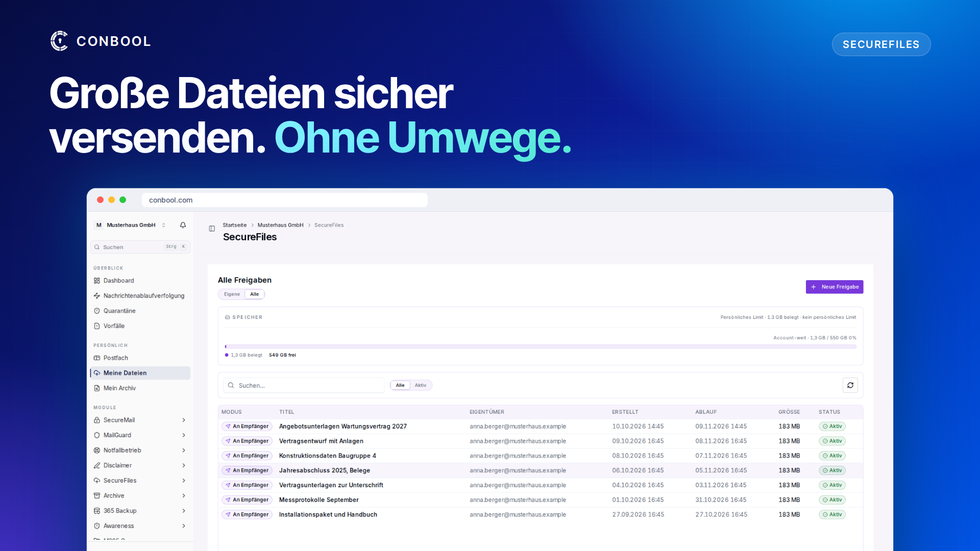Select Alle filter next to search

point(400,385)
